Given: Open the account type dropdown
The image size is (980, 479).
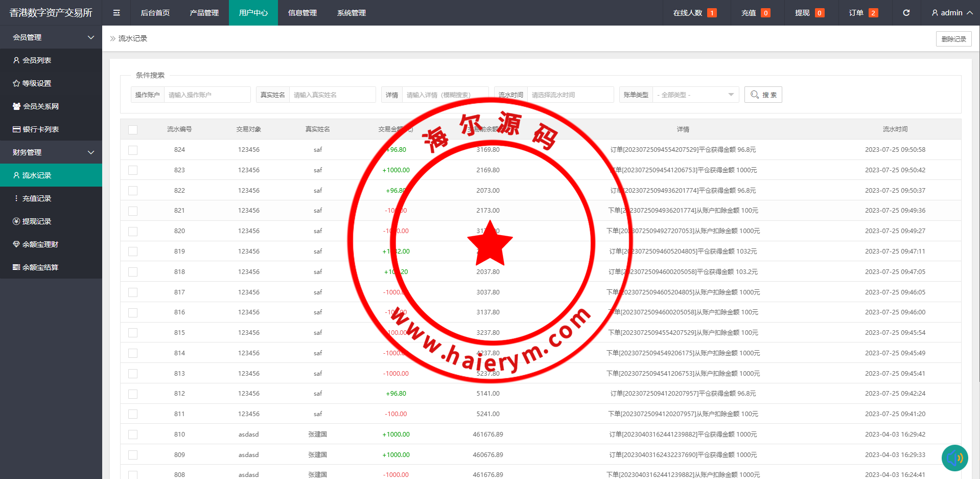Looking at the screenshot, I should 695,95.
